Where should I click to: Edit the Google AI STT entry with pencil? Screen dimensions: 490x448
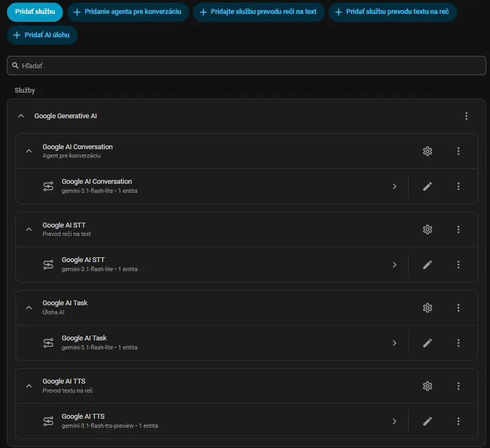[428, 265]
